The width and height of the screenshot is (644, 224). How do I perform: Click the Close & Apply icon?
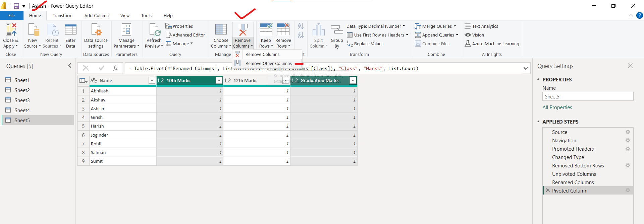pos(11,30)
